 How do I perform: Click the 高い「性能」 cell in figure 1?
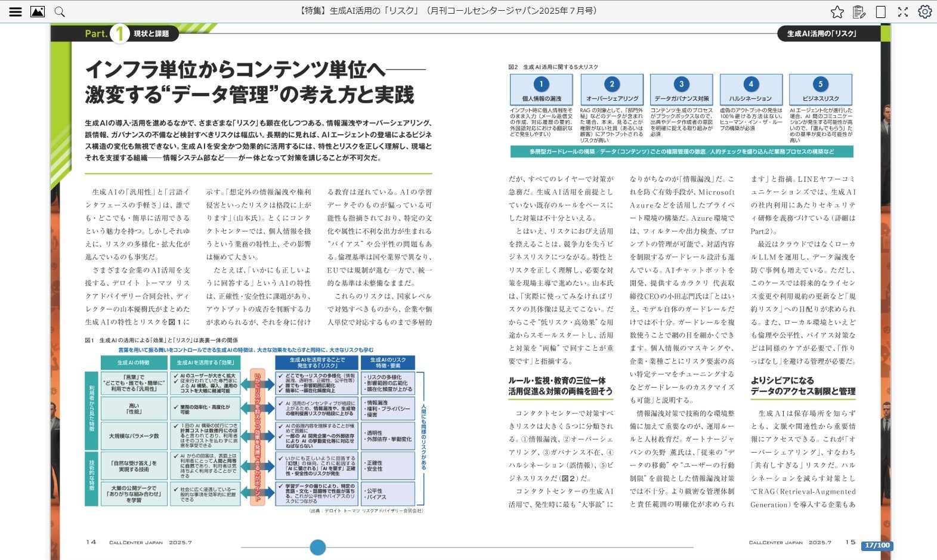[134, 409]
